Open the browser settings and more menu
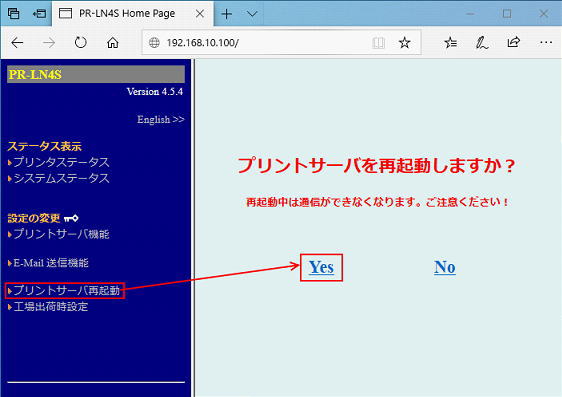562x397 pixels. click(546, 43)
